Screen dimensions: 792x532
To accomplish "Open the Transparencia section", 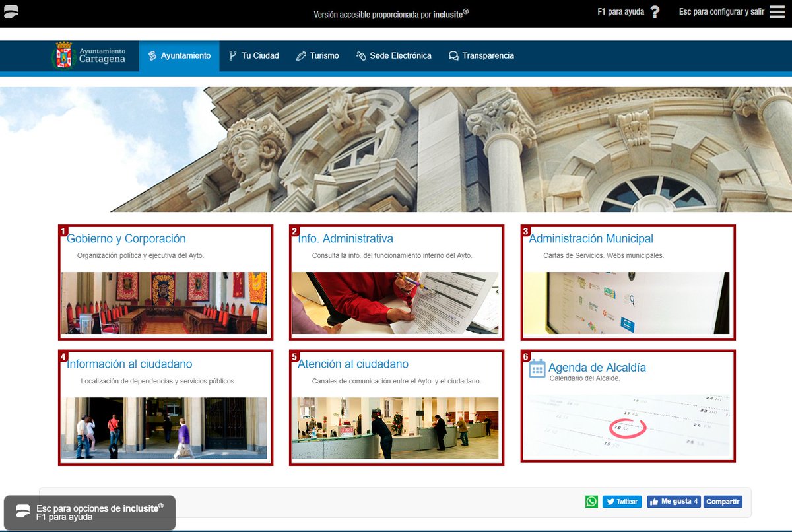I will click(x=487, y=56).
